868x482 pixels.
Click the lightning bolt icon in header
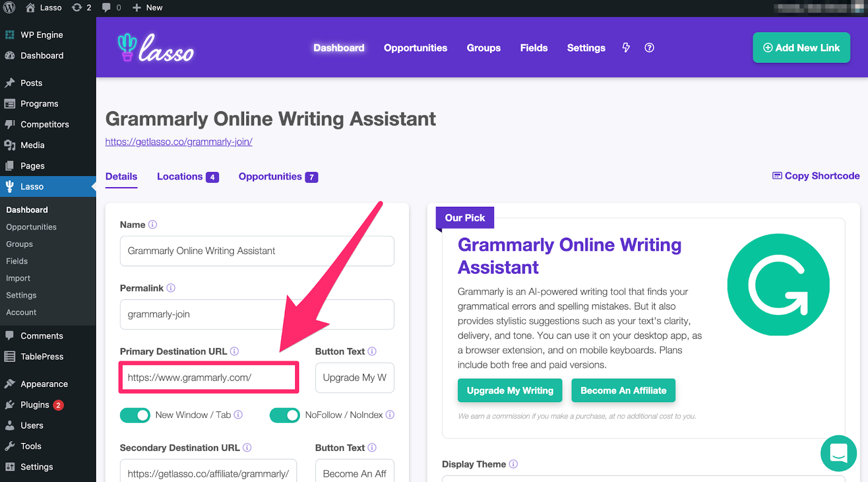click(x=626, y=48)
